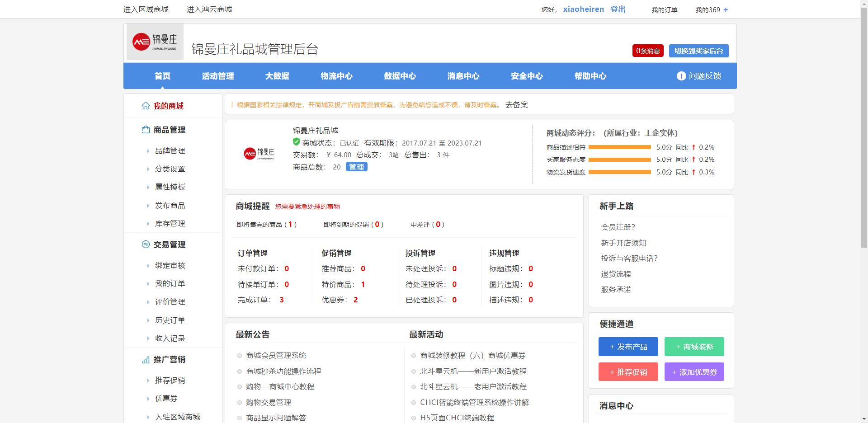The height and width of the screenshot is (423, 868).
Task: Click the bag icon beside 商品管理
Action: coord(146,130)
